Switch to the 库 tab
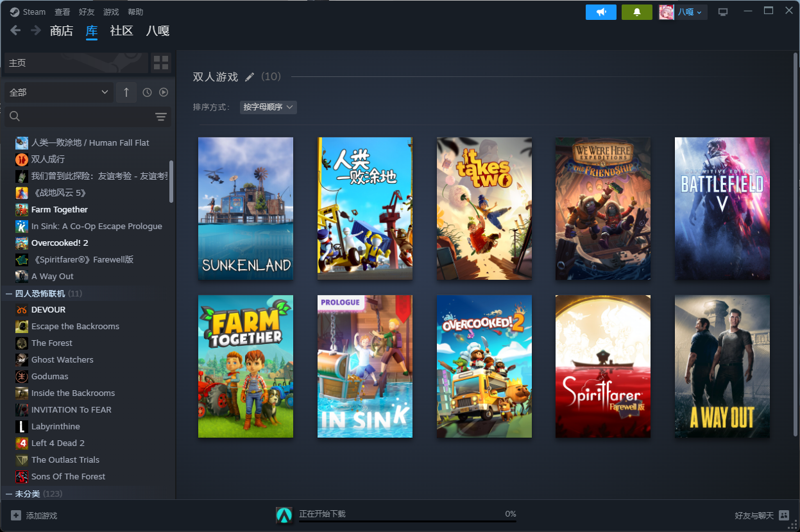 [x=92, y=31]
